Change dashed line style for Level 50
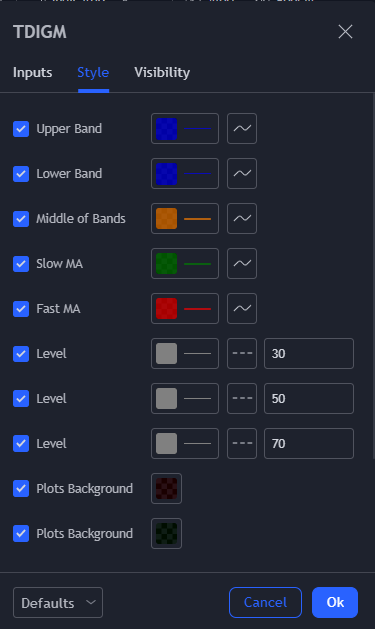This screenshot has width=375, height=629. coord(242,398)
